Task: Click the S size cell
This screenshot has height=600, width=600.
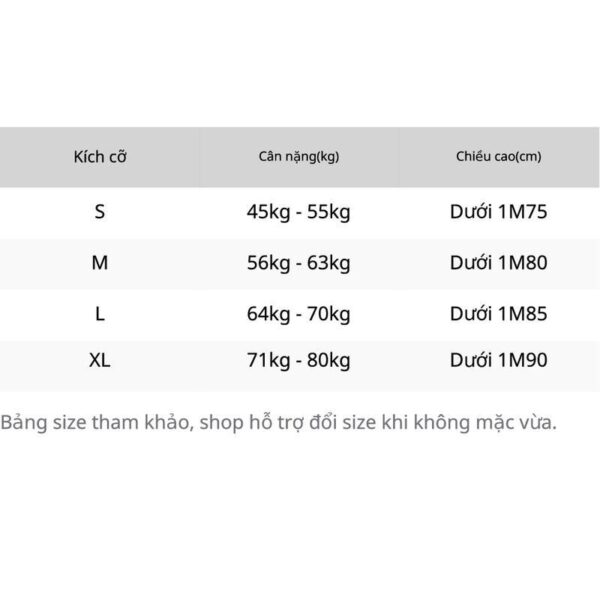Action: click(x=100, y=212)
